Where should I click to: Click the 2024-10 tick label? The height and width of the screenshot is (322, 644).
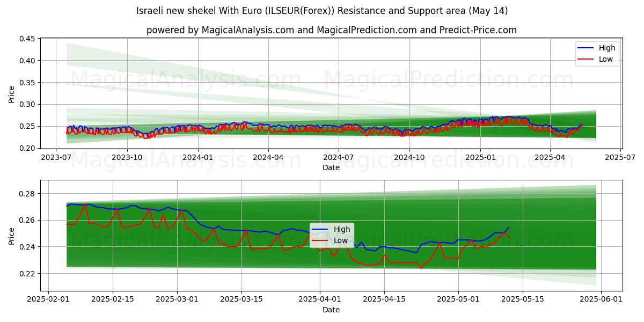[x=409, y=157]
